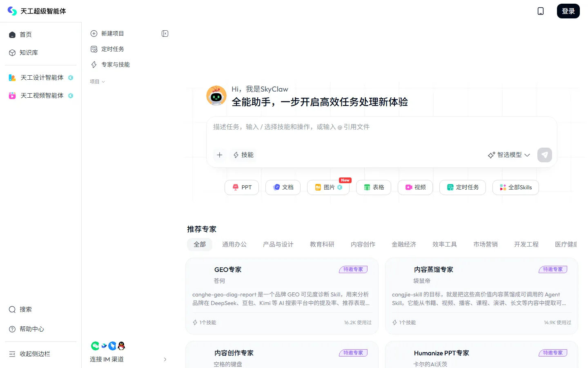Image resolution: width=588 pixels, height=368 pixels.
Task: Switch to 效率工具 tab
Action: pyautogui.click(x=445, y=245)
